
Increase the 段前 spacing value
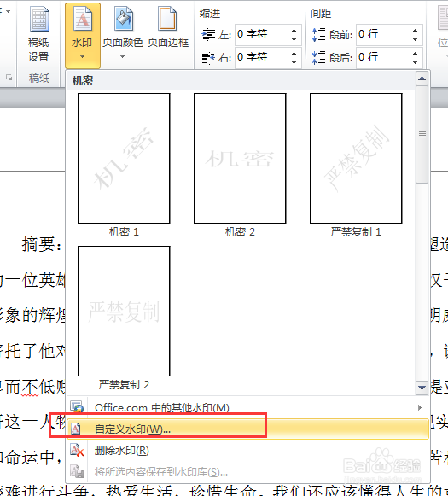coord(415,31)
